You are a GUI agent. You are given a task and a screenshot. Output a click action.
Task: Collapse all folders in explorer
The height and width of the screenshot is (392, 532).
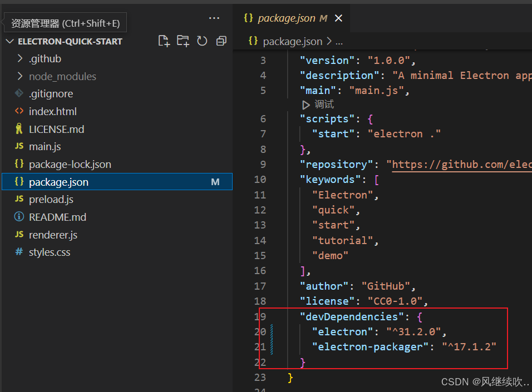(x=221, y=41)
